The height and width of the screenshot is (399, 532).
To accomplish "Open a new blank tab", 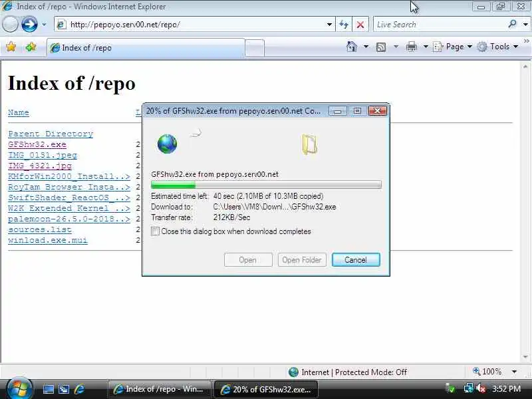I will pyautogui.click(x=255, y=48).
